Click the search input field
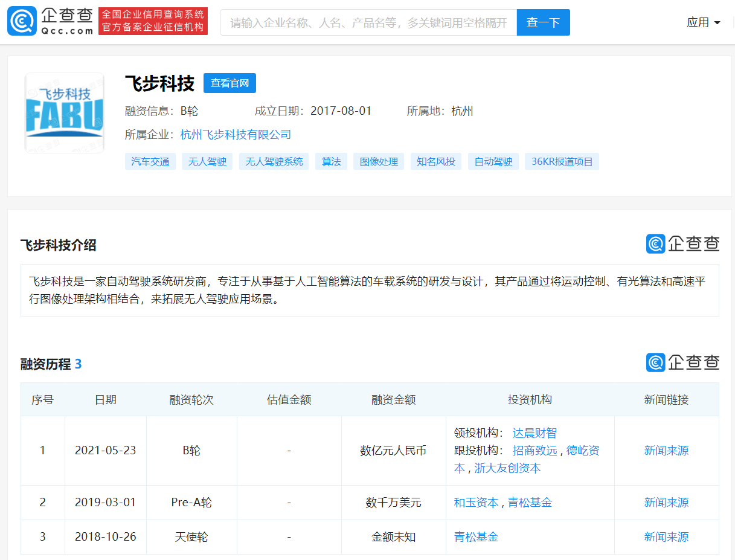 click(x=368, y=22)
